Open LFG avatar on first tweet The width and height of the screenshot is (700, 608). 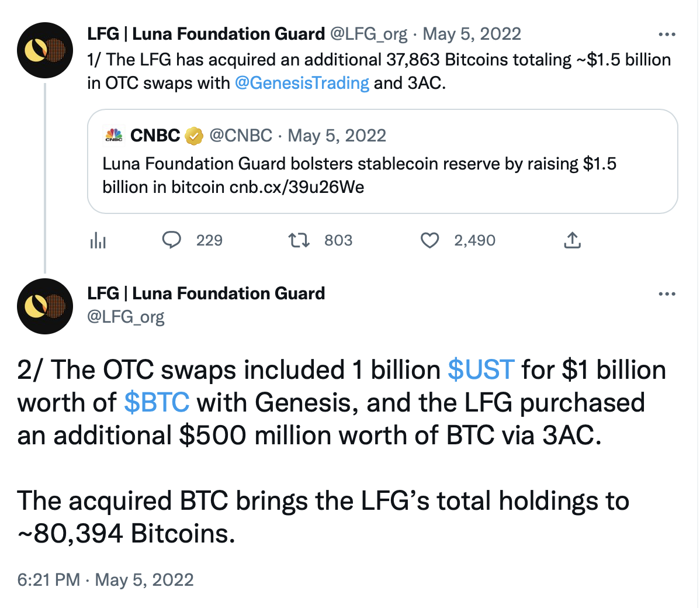click(44, 50)
